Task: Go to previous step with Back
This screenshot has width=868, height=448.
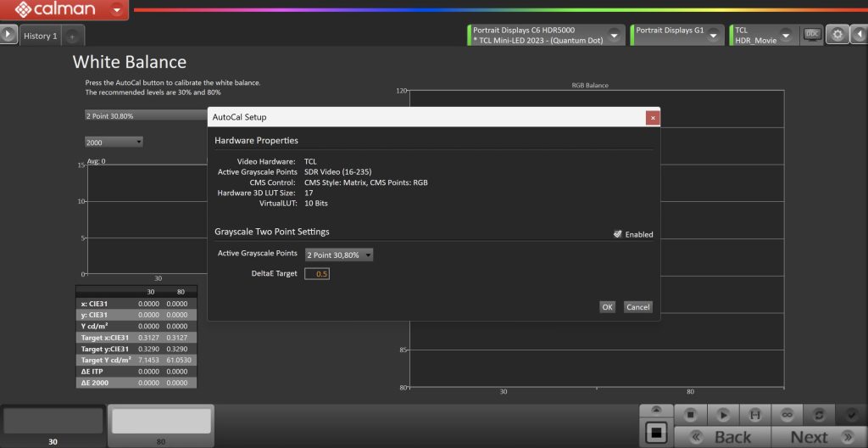Action: click(x=722, y=437)
